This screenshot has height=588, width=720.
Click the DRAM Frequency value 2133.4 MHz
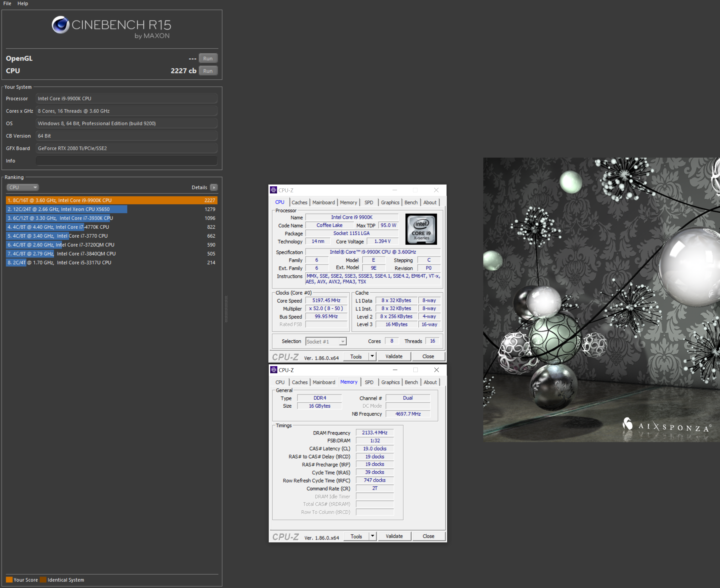tap(375, 432)
